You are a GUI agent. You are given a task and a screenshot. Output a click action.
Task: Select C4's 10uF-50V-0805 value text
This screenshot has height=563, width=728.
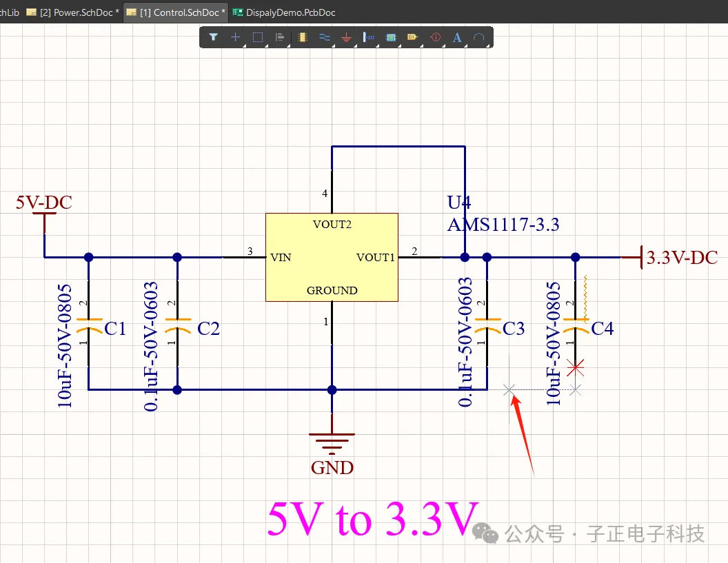point(553,343)
